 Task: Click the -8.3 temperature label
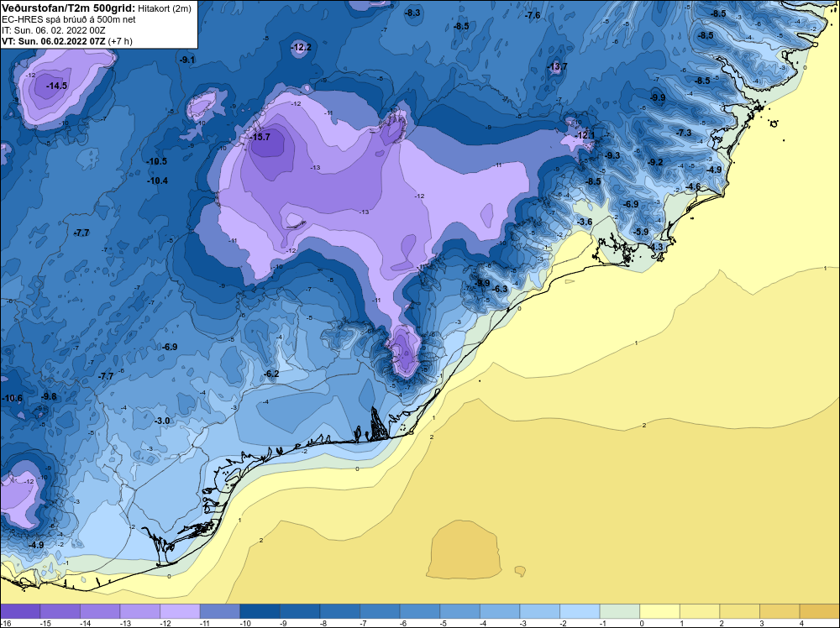click(x=412, y=13)
